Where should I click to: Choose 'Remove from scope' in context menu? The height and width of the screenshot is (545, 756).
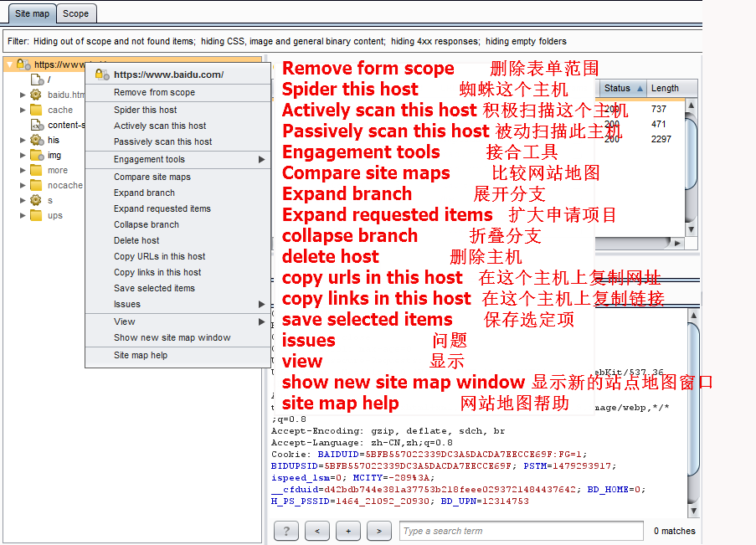click(177, 92)
